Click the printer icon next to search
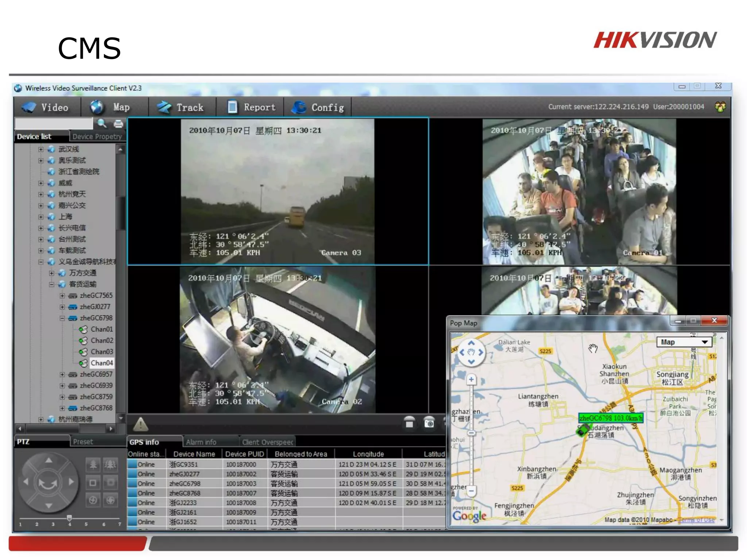 [118, 124]
